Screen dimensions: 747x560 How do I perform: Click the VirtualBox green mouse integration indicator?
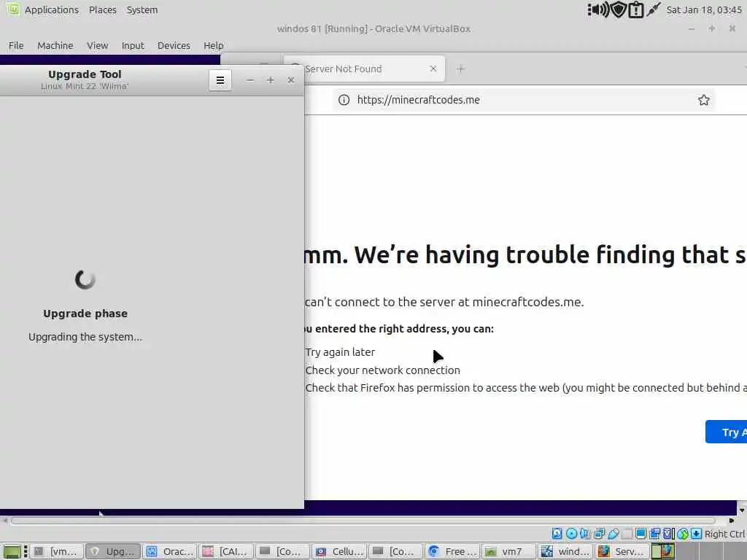click(x=683, y=534)
